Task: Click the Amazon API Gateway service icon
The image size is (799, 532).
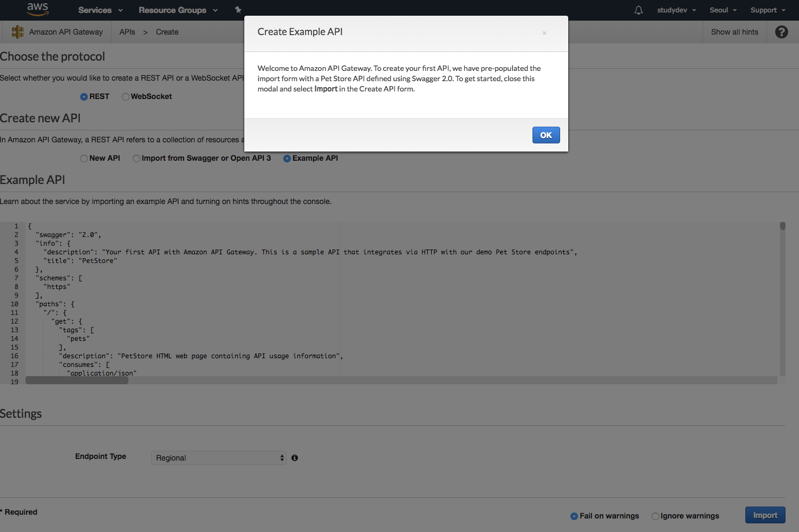Action: [x=18, y=32]
